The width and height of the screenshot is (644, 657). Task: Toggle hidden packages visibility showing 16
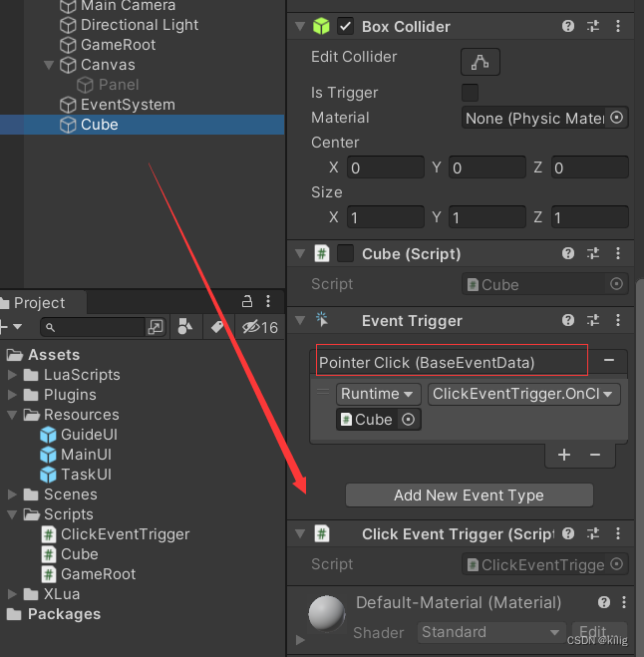click(260, 327)
